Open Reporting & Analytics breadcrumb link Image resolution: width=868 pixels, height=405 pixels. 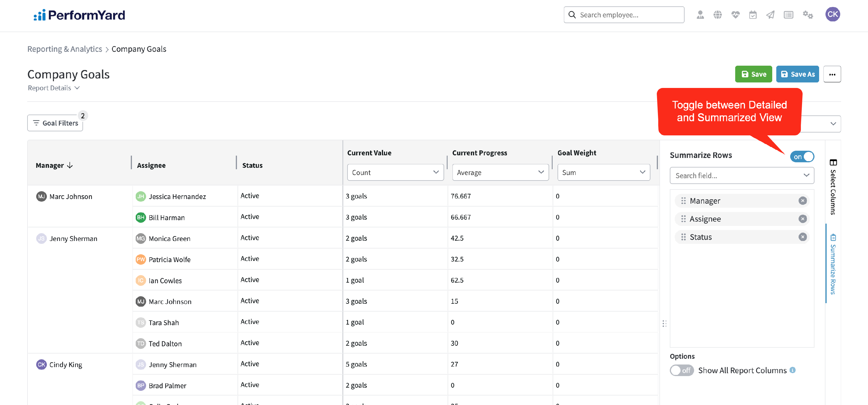tap(65, 49)
